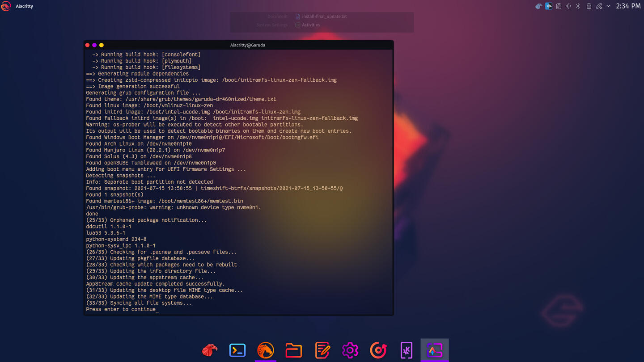Image resolution: width=644 pixels, height=362 pixels.
Task: Click 'Running build hook: [plymouth]' line
Action: pyautogui.click(x=142, y=61)
